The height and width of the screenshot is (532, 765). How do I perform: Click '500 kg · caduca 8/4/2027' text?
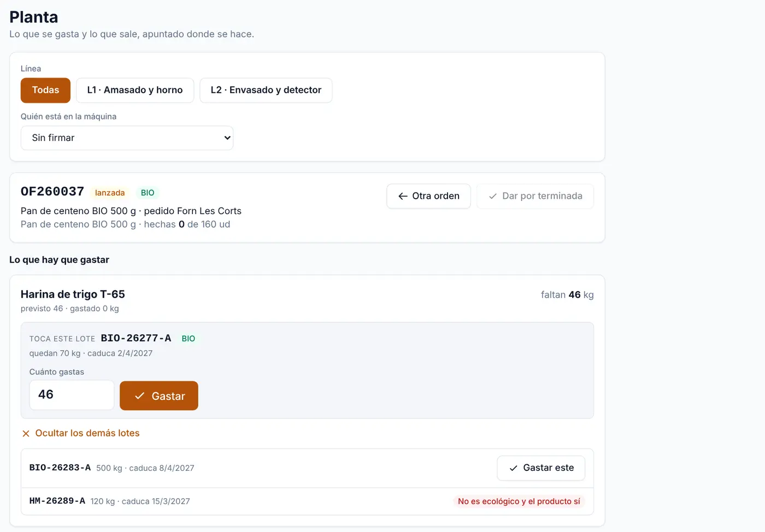tap(145, 468)
